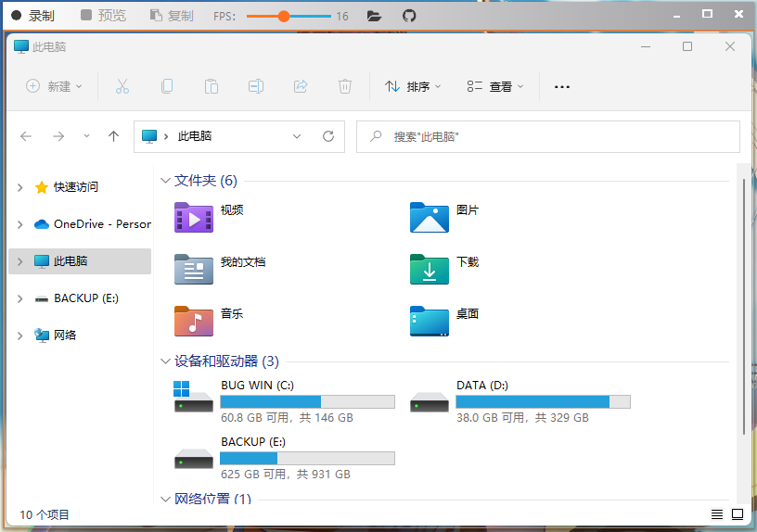Image resolution: width=757 pixels, height=532 pixels.
Task: Refresh the current folder view
Action: [x=328, y=136]
